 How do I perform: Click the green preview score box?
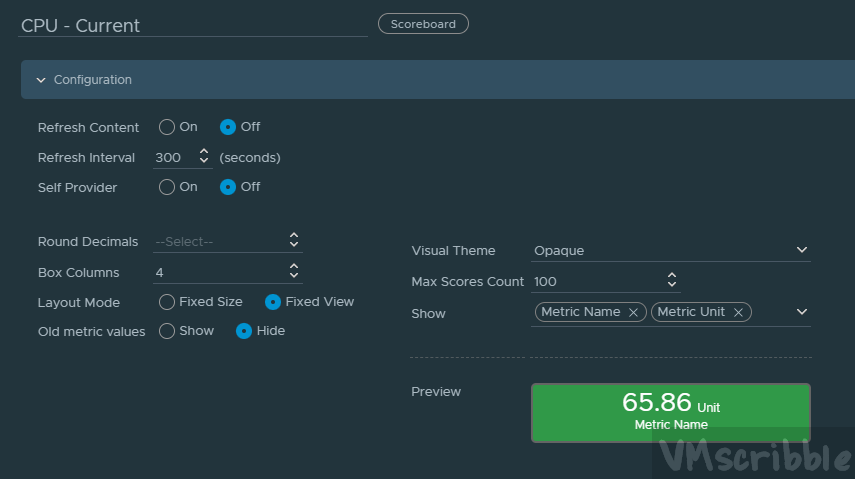point(670,412)
